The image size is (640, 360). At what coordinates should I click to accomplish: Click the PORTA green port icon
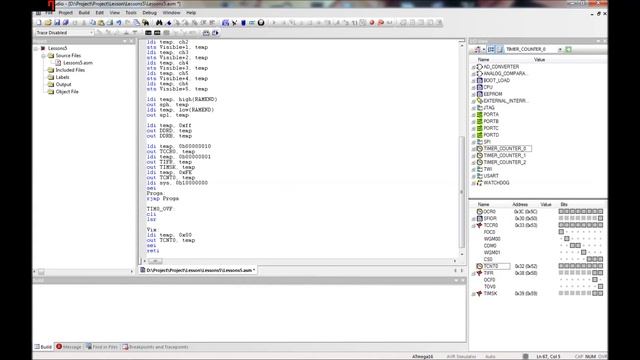(480, 115)
